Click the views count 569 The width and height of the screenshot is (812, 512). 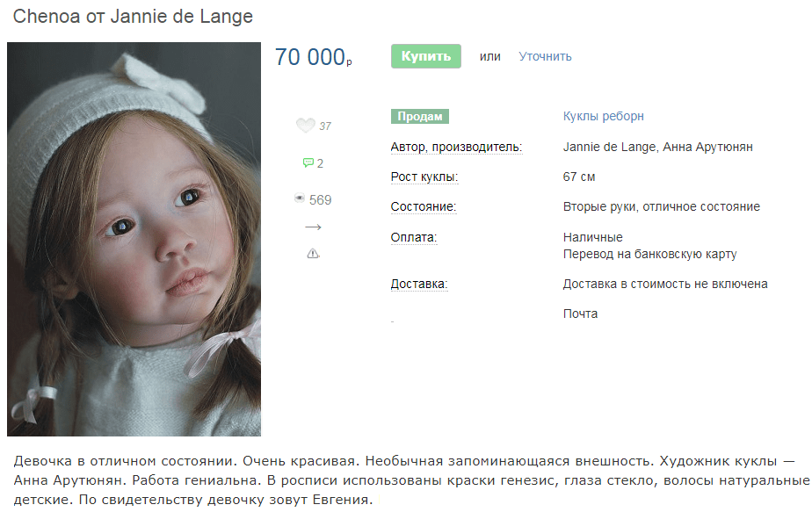point(320,200)
